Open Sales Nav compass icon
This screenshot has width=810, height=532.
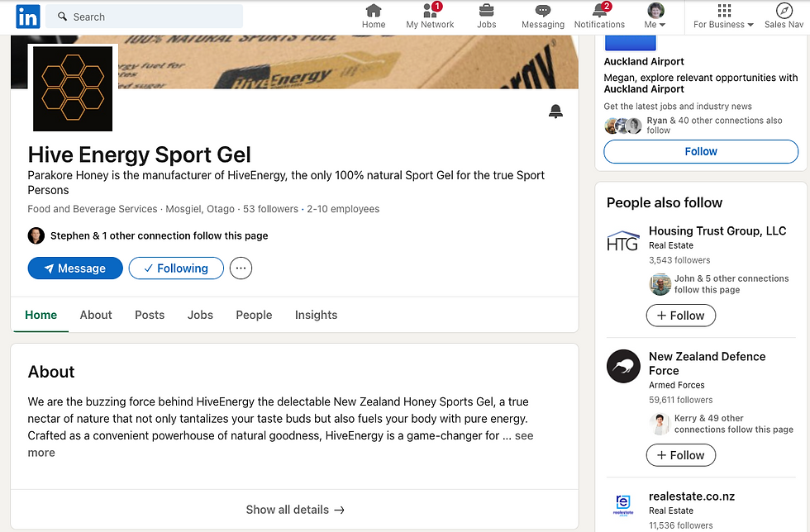pos(784,11)
